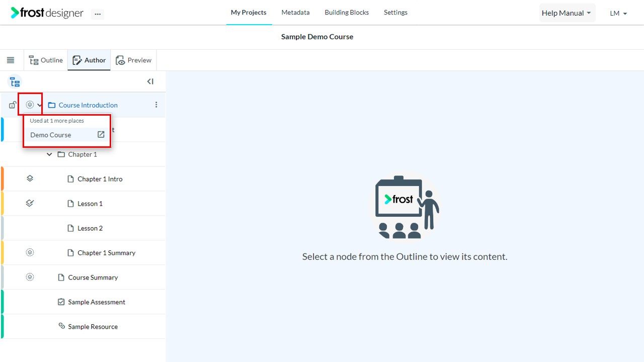Open the Help Manual dropdown

point(567,13)
